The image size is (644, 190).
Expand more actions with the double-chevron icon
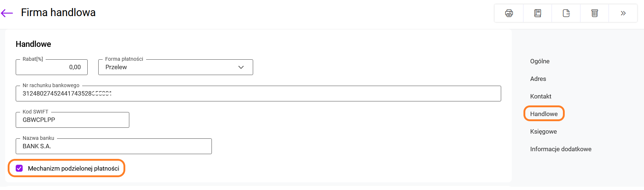tap(623, 13)
